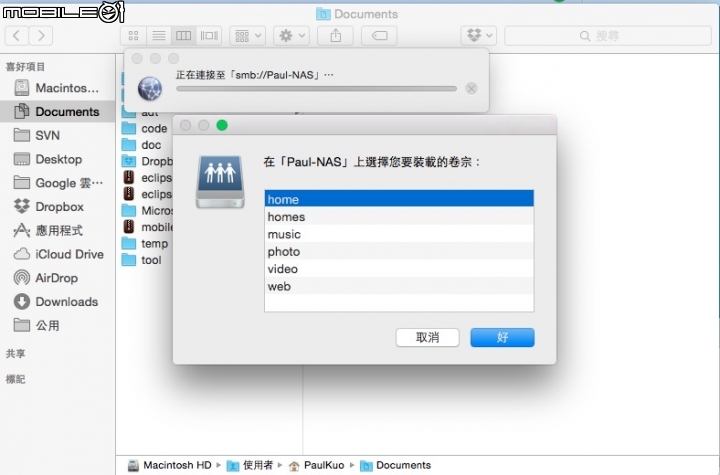This screenshot has height=475, width=720.
Task: Click the connection progress bar
Action: point(316,89)
